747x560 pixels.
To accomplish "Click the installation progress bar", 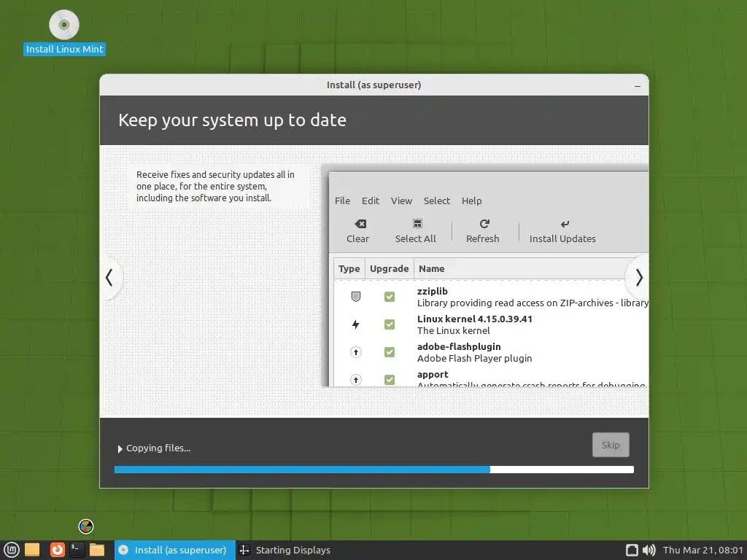I will (x=374, y=470).
